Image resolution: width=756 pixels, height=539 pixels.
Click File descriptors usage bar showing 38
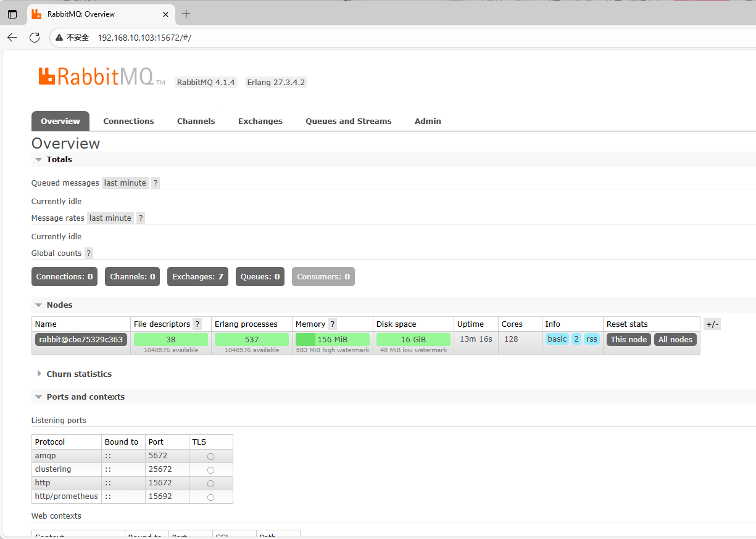pos(171,340)
